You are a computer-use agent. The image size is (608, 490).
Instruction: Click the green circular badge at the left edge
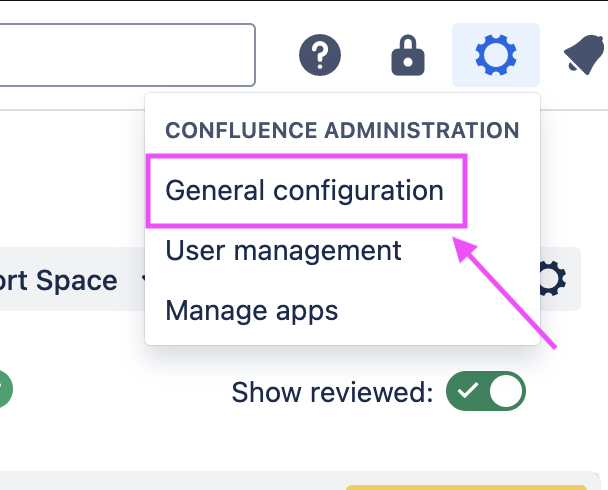pos(4,390)
